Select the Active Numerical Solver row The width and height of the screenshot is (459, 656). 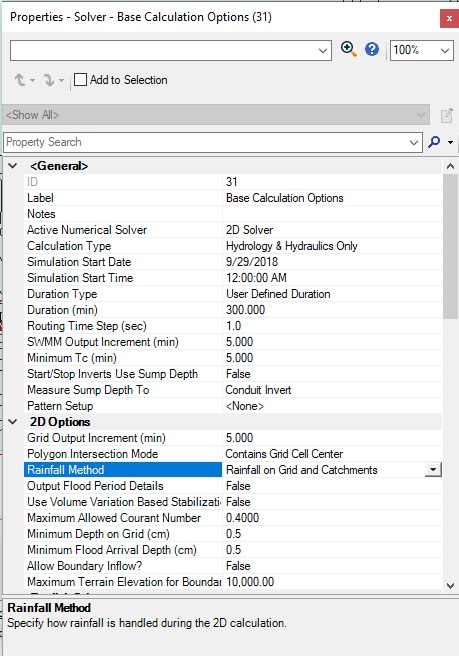pos(233,230)
